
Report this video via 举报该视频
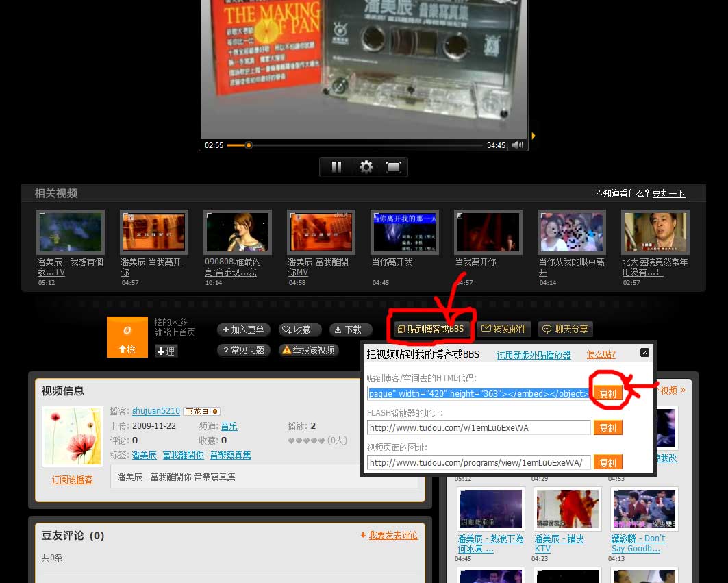coord(308,350)
